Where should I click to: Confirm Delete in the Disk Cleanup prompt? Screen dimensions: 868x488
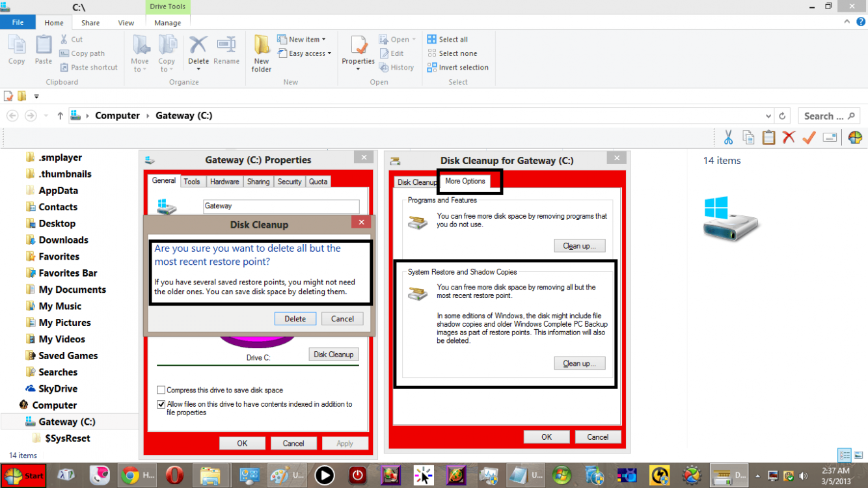coord(295,319)
